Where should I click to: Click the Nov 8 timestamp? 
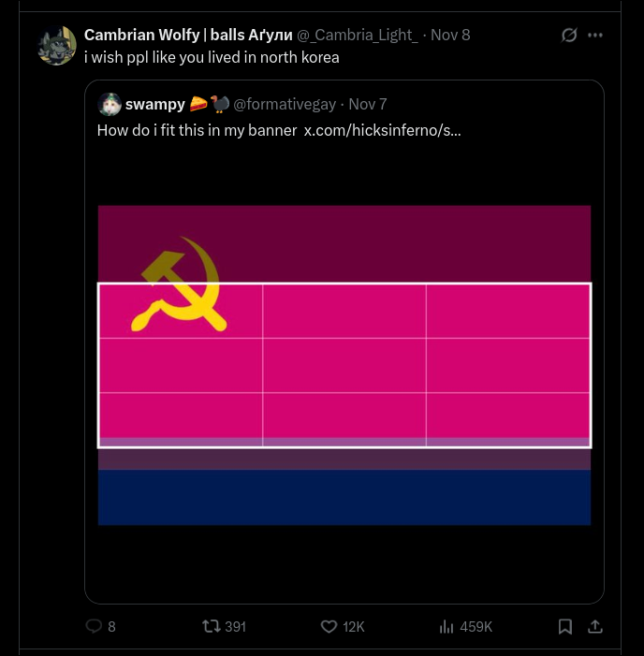(x=450, y=35)
